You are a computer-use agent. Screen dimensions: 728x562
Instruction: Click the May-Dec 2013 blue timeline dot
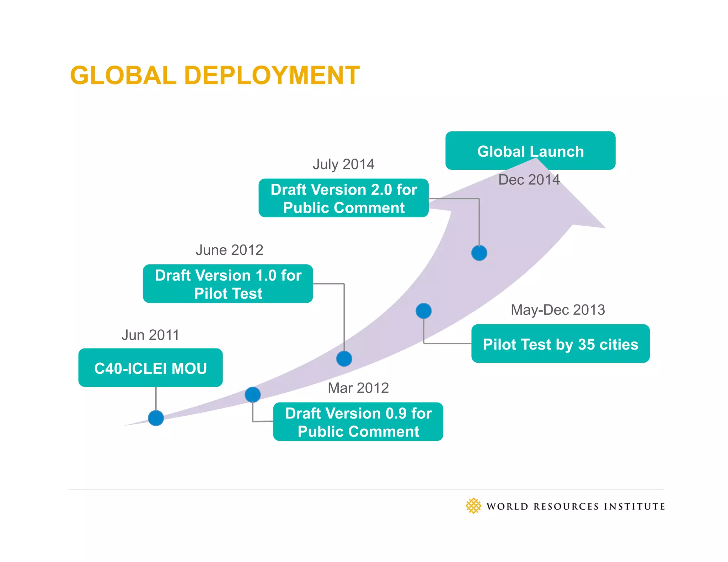[x=423, y=311]
